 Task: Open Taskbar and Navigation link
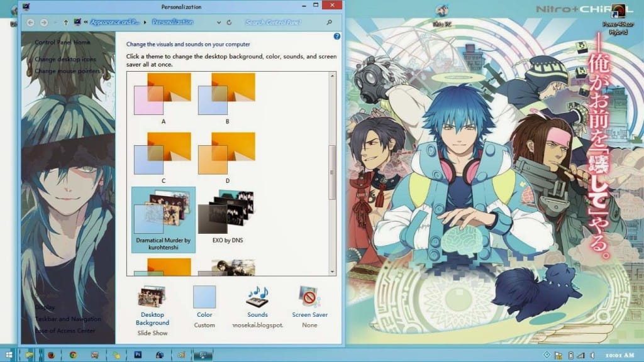tap(68, 319)
